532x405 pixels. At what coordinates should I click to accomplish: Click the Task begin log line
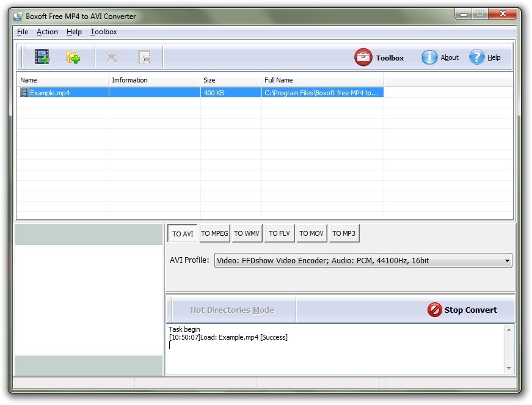184,329
